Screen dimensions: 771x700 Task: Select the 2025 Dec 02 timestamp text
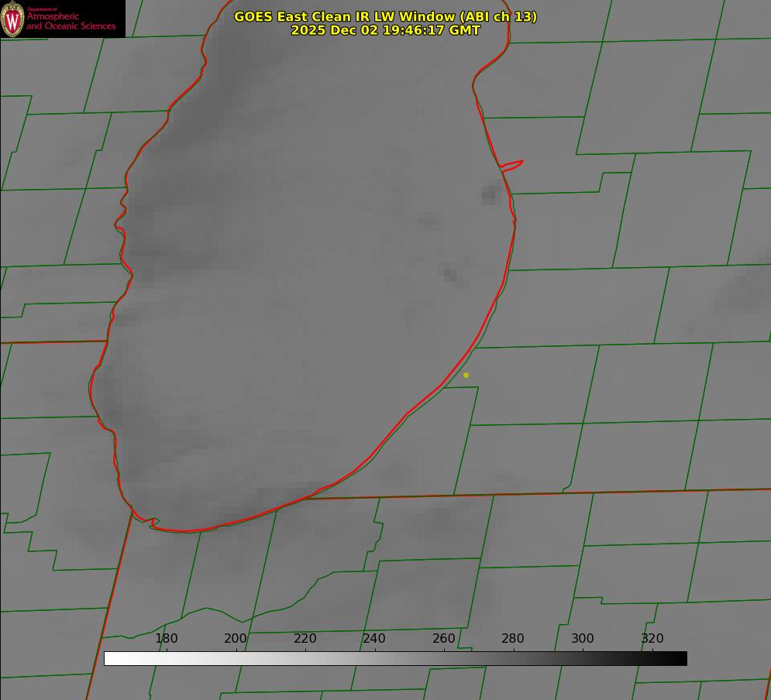tap(385, 30)
